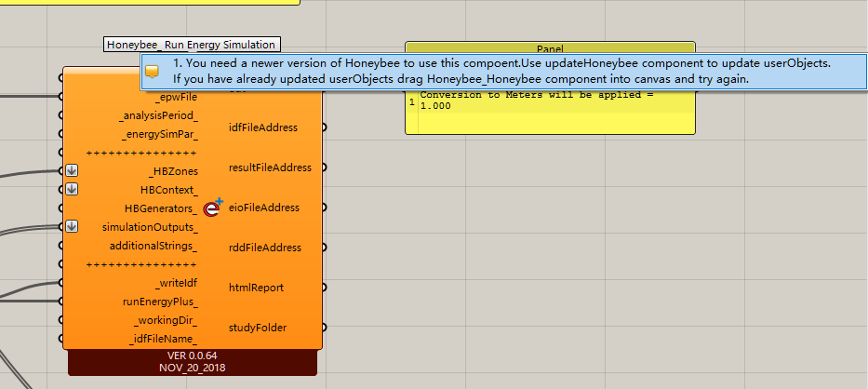The image size is (868, 389).
Task: Click the Conversion to Meters panel text
Action: tap(537, 101)
